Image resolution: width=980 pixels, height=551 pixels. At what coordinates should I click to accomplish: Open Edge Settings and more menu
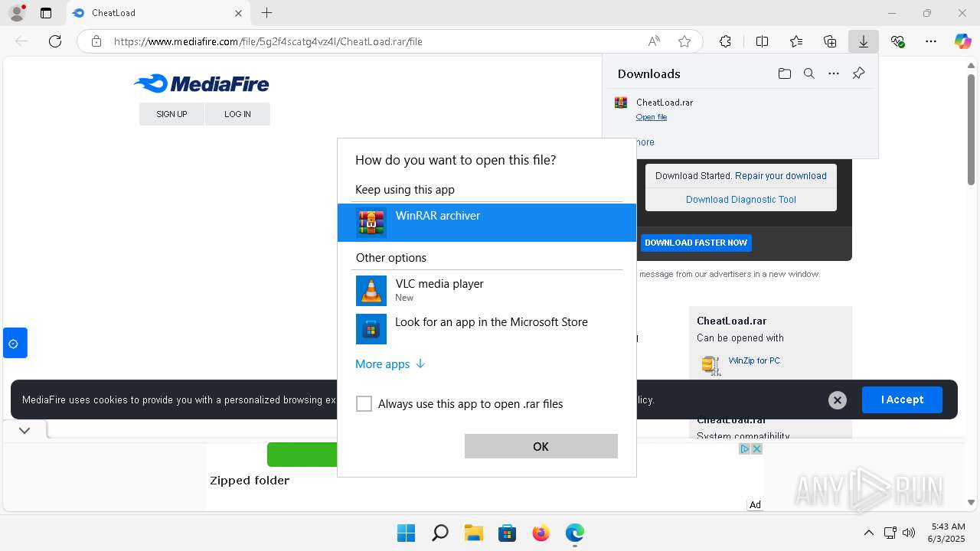pos(931,41)
